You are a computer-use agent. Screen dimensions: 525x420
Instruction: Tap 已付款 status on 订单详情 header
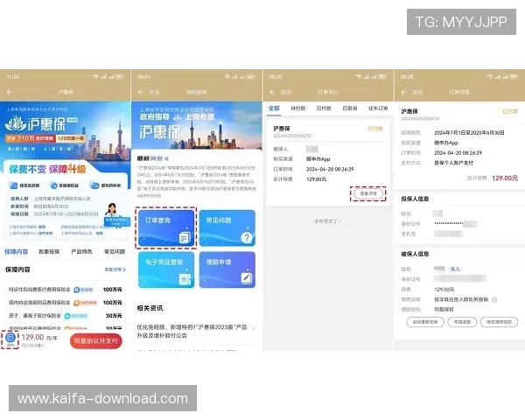(x=510, y=111)
